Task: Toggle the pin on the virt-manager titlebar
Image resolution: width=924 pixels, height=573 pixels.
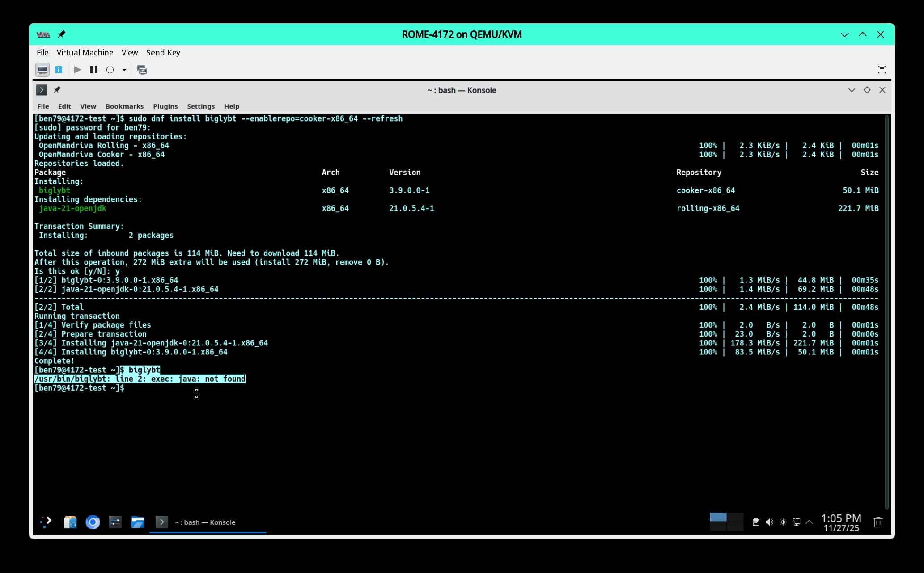Action: point(61,34)
